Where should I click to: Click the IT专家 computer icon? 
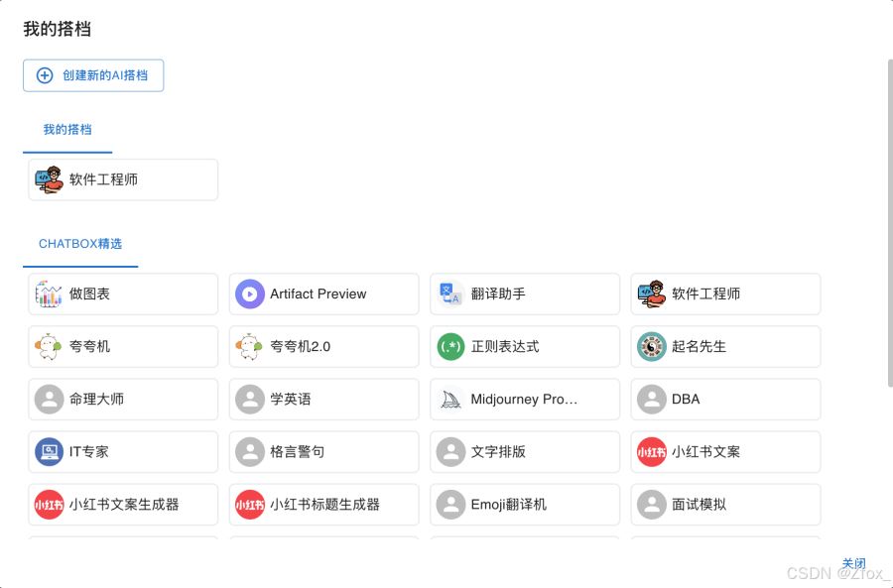coord(49,451)
